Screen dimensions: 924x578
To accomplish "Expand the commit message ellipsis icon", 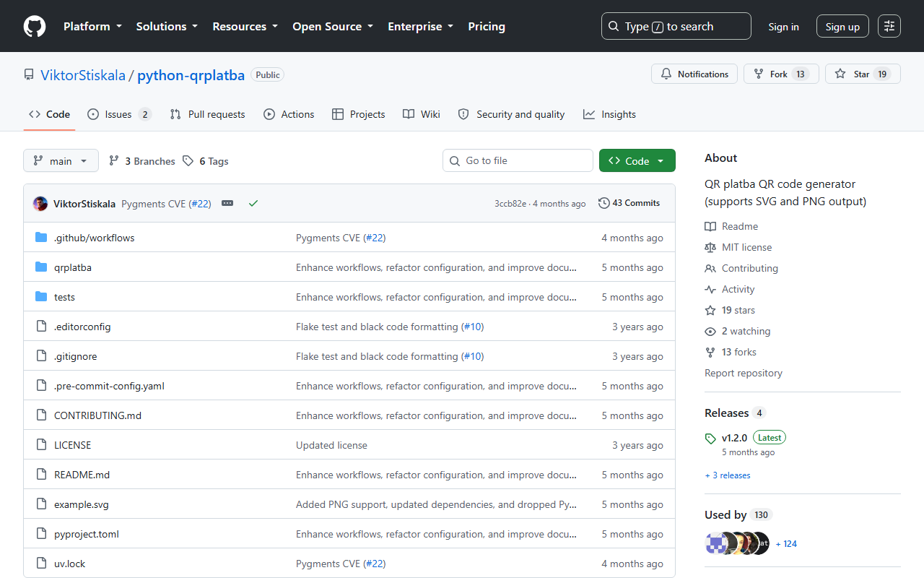I will coord(227,204).
